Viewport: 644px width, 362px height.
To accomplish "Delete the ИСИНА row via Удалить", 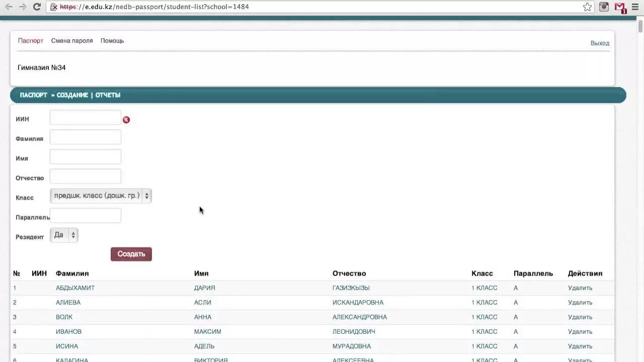I will pos(580,346).
